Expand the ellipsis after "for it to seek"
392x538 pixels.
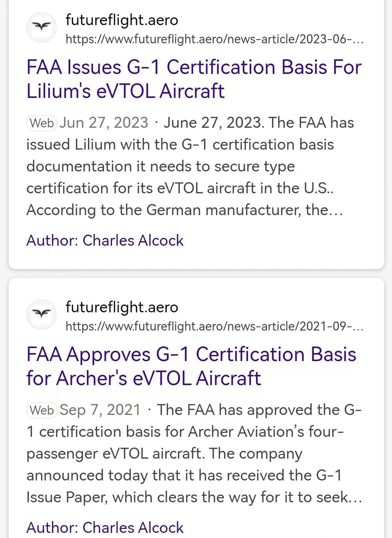pos(356,498)
